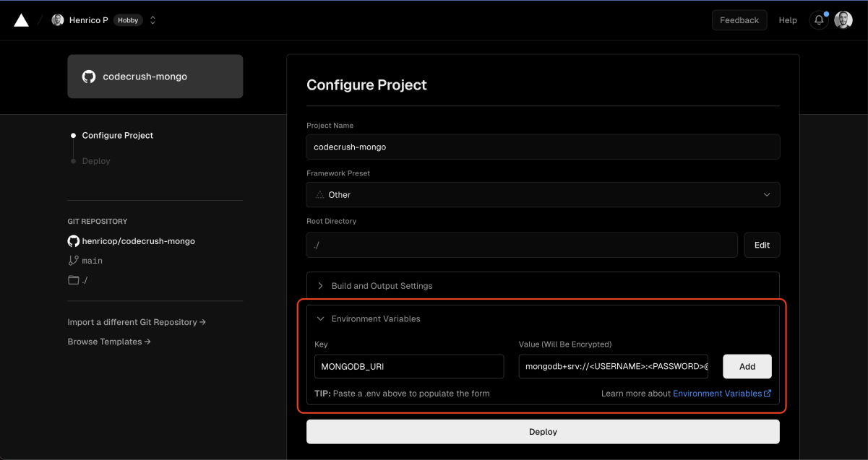Click the Henrico P avatar in header
868x460 pixels.
pos(57,19)
